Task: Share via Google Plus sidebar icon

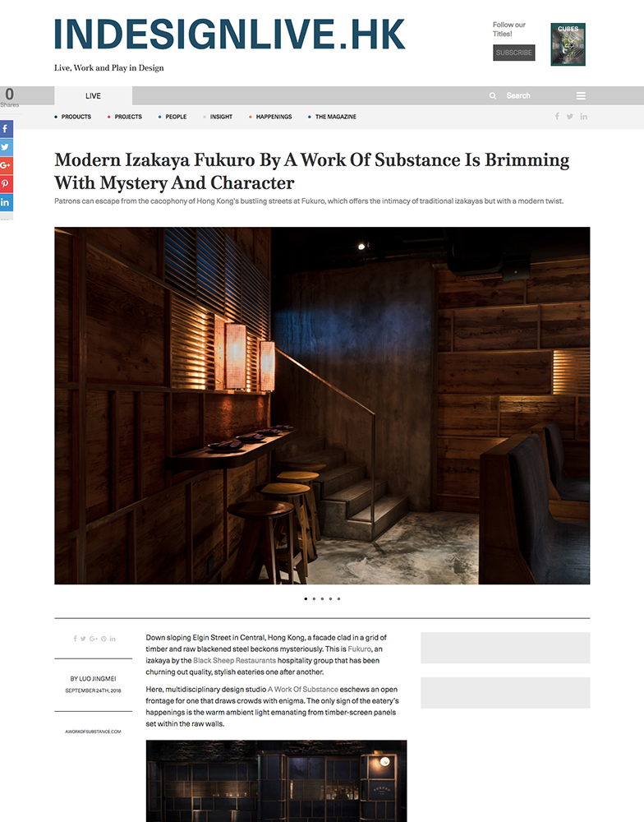Action: point(6,165)
